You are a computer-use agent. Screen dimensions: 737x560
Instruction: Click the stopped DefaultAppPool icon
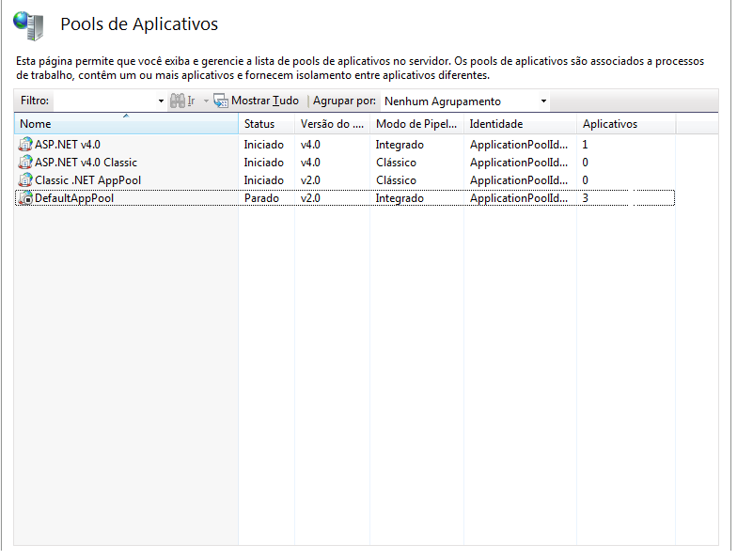pyautogui.click(x=25, y=197)
